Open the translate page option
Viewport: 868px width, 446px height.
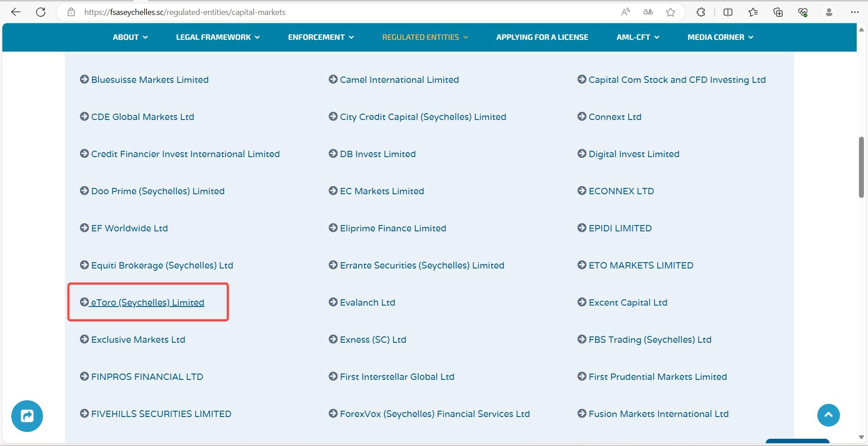point(648,12)
